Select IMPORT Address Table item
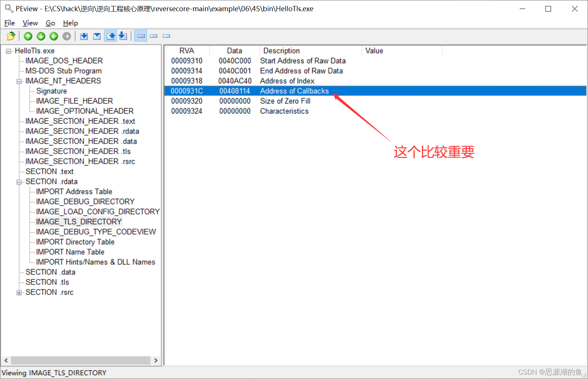The height and width of the screenshot is (379, 588). (x=74, y=192)
